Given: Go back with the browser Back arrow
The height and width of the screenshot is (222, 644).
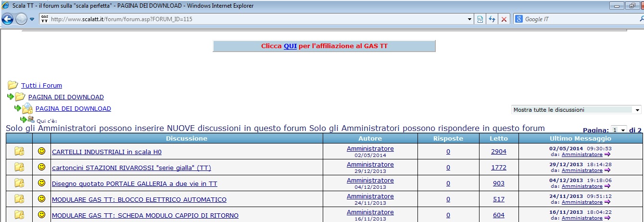Looking at the screenshot, I should [7, 19].
